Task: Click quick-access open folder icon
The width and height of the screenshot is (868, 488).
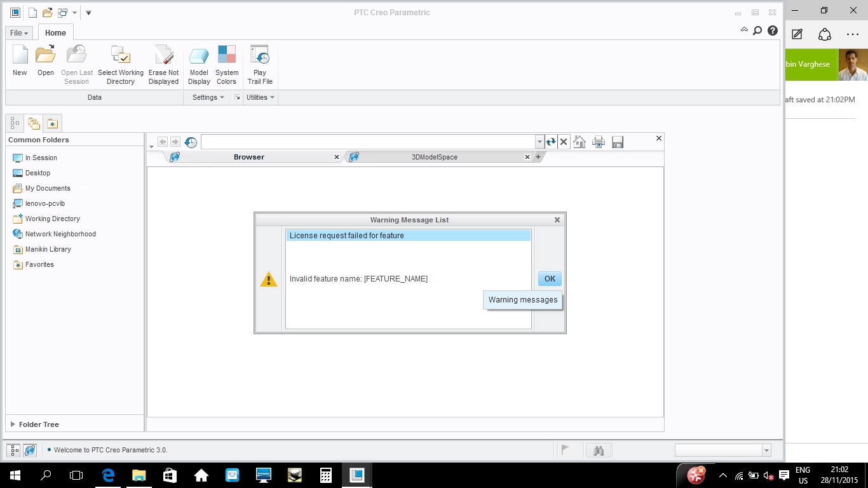Action: [x=47, y=13]
